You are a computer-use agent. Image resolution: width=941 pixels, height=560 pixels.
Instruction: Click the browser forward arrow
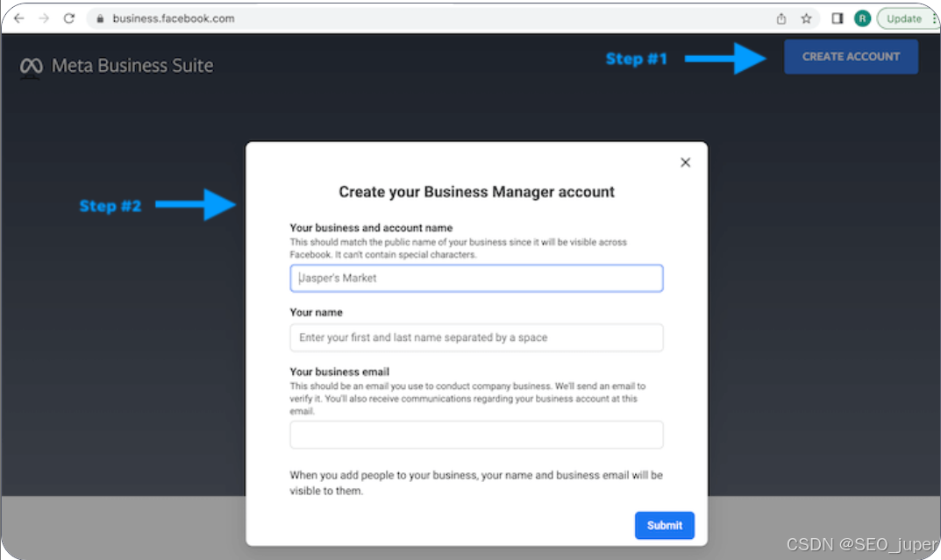pos(44,18)
